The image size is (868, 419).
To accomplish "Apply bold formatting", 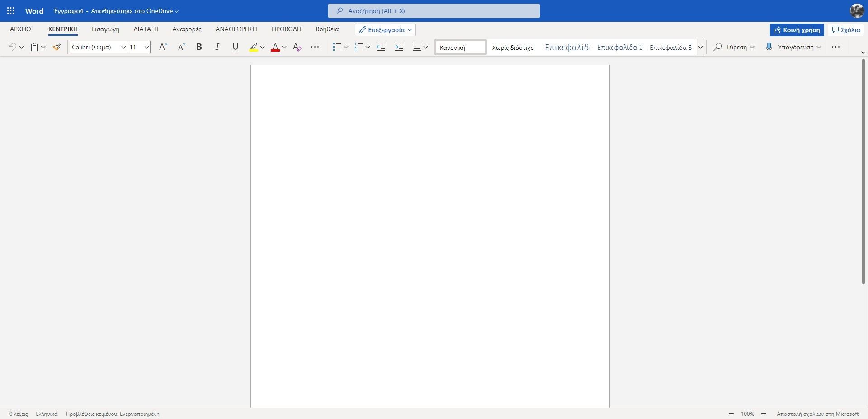I will pos(199,47).
